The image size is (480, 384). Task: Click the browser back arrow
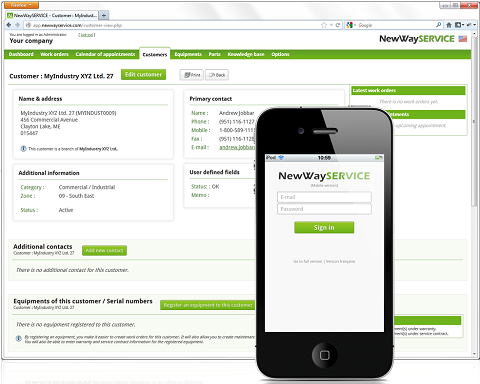9,25
